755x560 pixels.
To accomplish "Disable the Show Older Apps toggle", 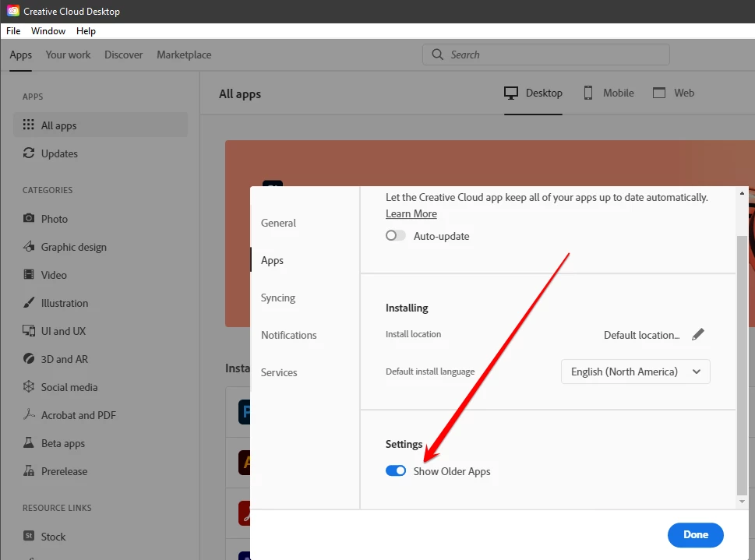I will coord(395,471).
